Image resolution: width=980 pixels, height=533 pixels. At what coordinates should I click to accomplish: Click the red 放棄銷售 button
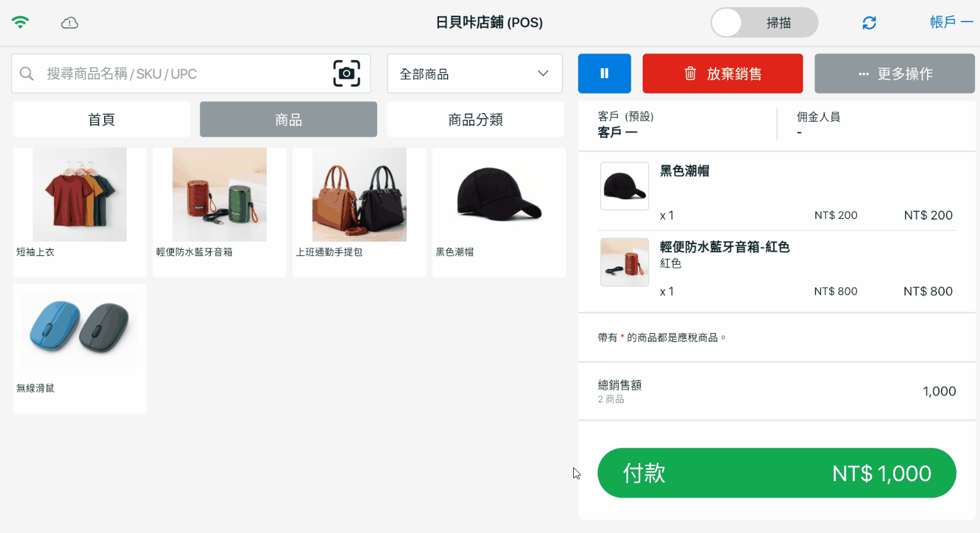tap(722, 74)
